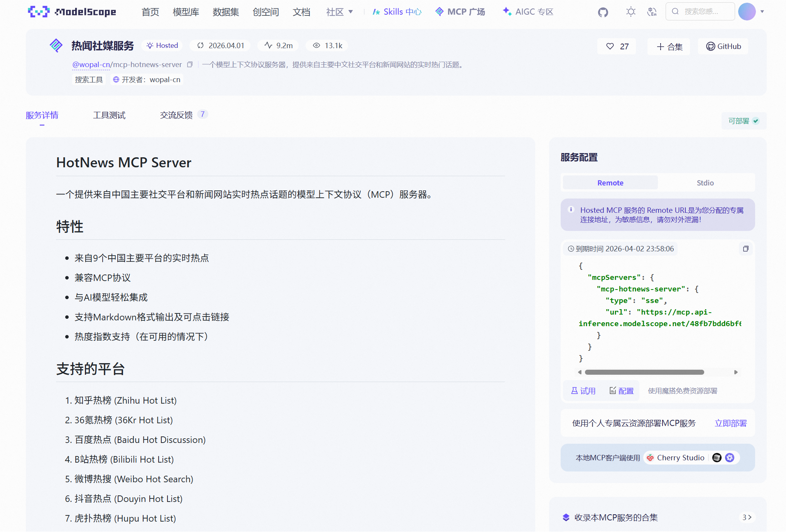The image size is (786, 532).
Task: Click the 合集 stack icon
Action: tap(566, 517)
